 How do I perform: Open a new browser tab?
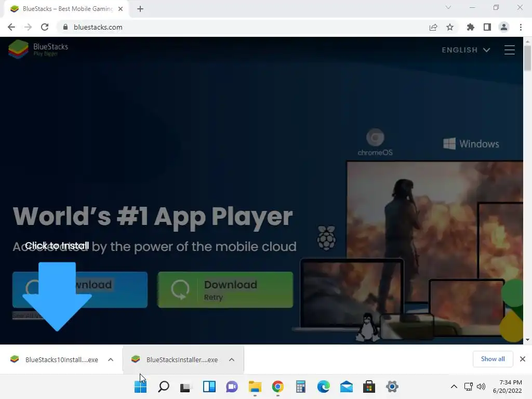[140, 9]
